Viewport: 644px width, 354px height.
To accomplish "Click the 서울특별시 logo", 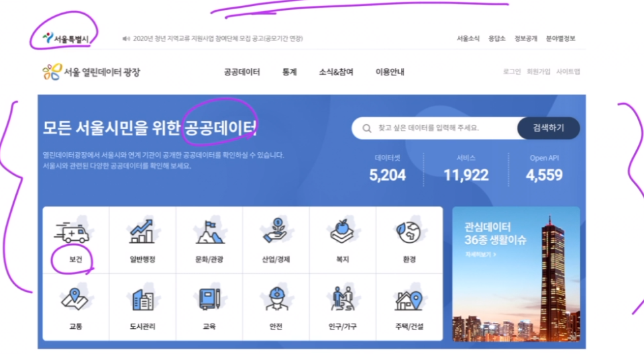I will [x=66, y=38].
